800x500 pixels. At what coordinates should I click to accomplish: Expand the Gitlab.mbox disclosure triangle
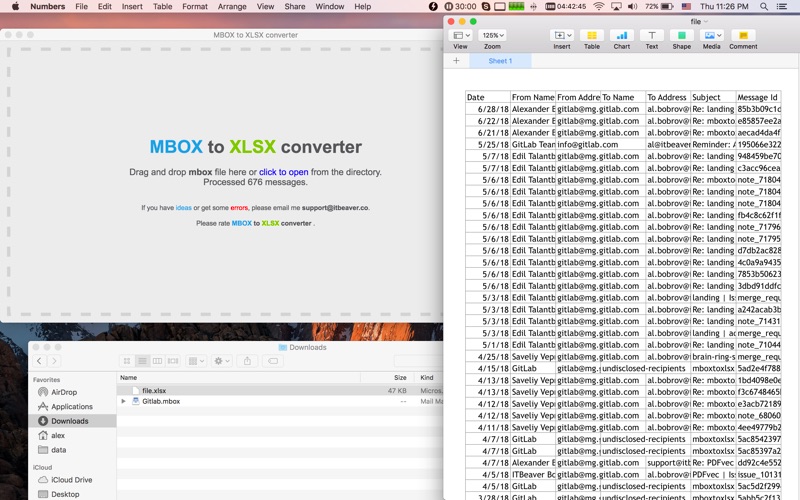tap(123, 402)
